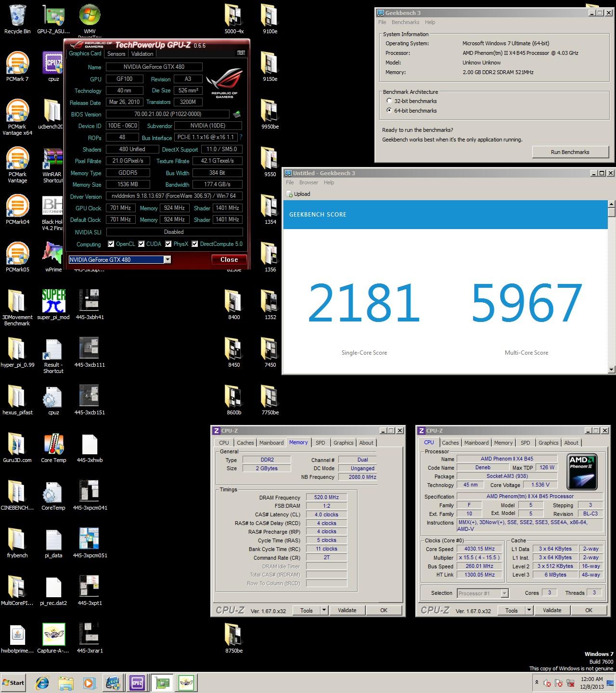Open Browser menu in Geekbench results window

coord(308,182)
